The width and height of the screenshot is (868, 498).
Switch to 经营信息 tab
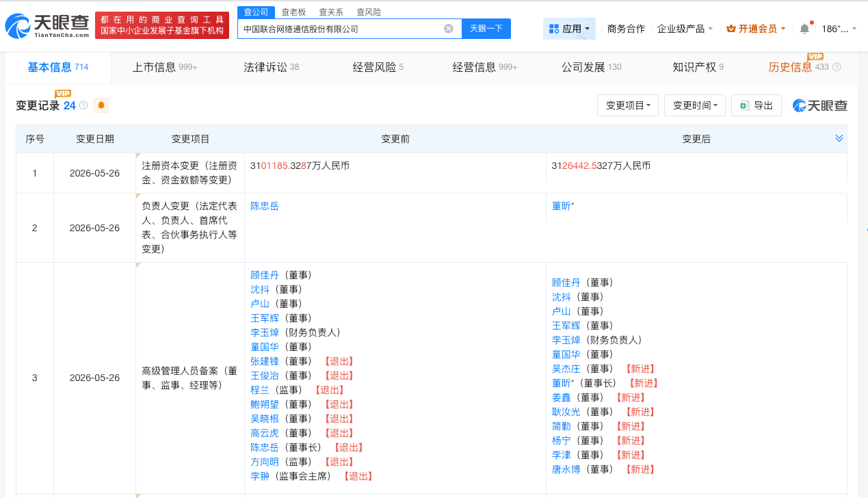tap(485, 67)
